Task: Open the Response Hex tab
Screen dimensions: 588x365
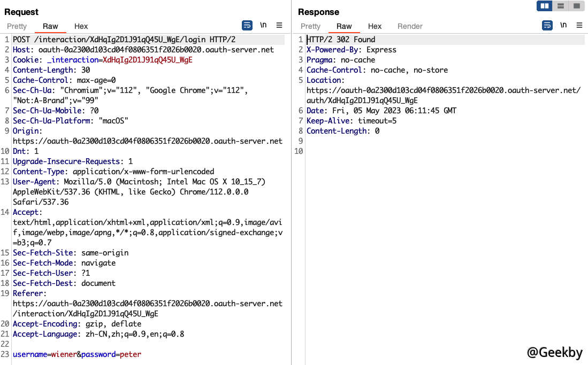Action: tap(375, 26)
